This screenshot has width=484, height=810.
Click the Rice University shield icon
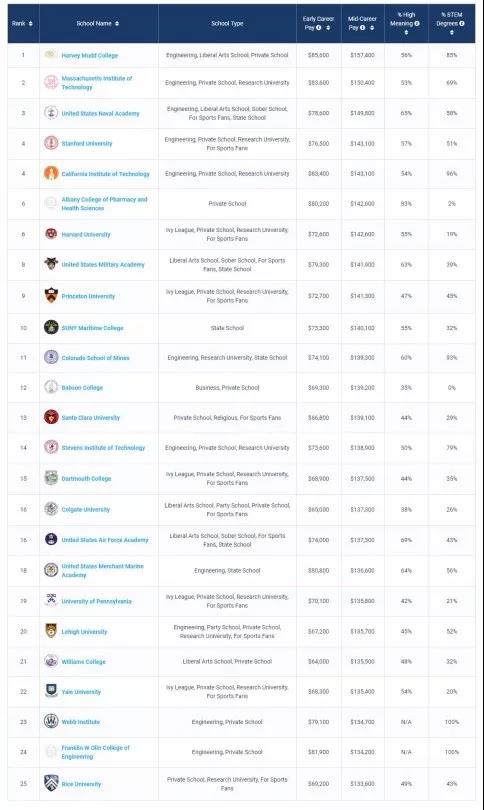coord(51,783)
